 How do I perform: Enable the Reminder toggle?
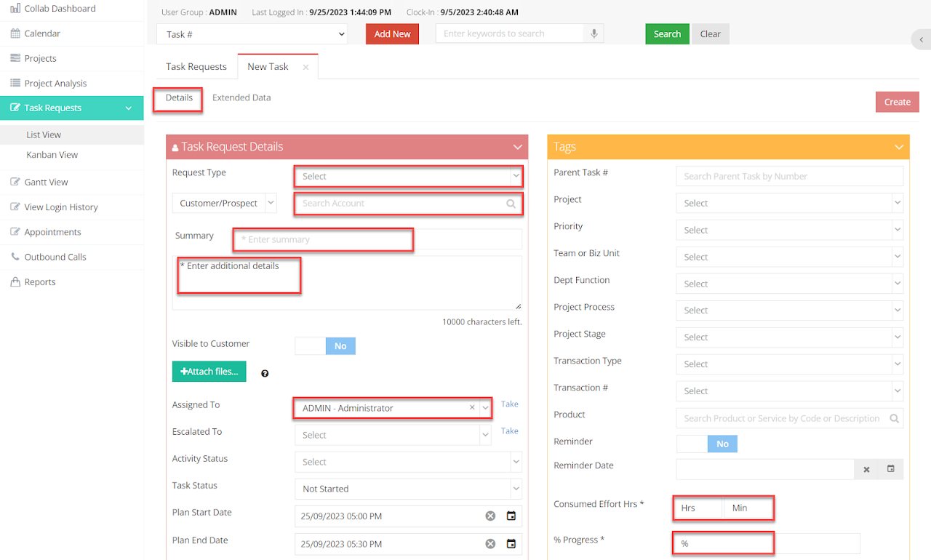[x=707, y=444]
